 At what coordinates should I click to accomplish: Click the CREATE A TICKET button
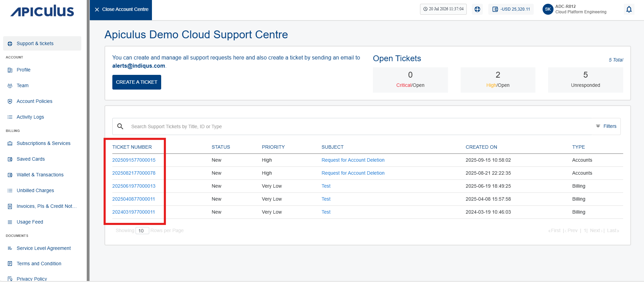pos(137,82)
